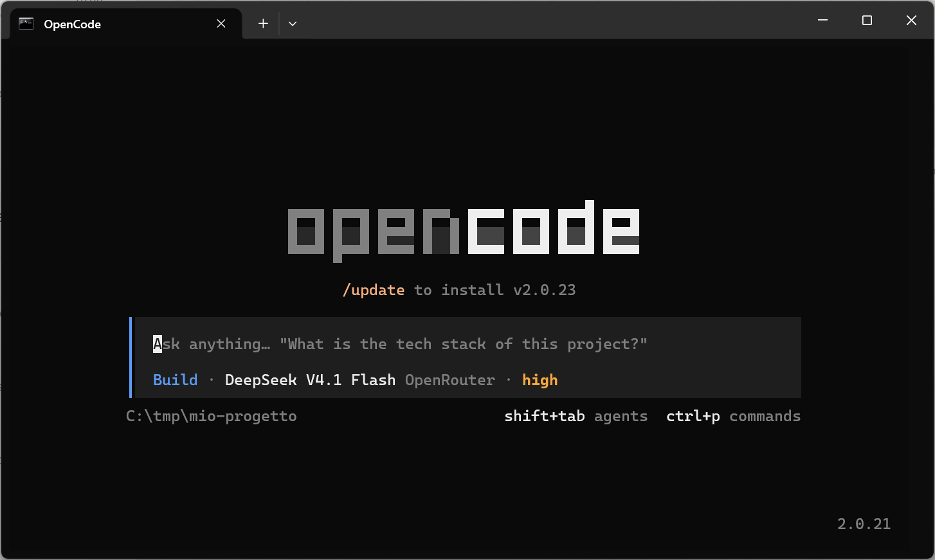Click the v2.0.23 update version text
Viewport: 935px width, 560px height.
545,290
